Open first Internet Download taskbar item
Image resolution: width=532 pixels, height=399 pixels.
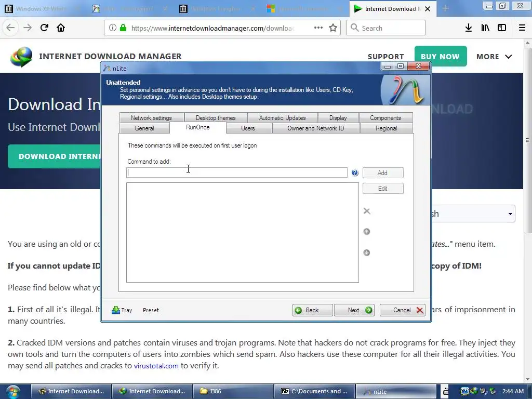[x=71, y=391]
